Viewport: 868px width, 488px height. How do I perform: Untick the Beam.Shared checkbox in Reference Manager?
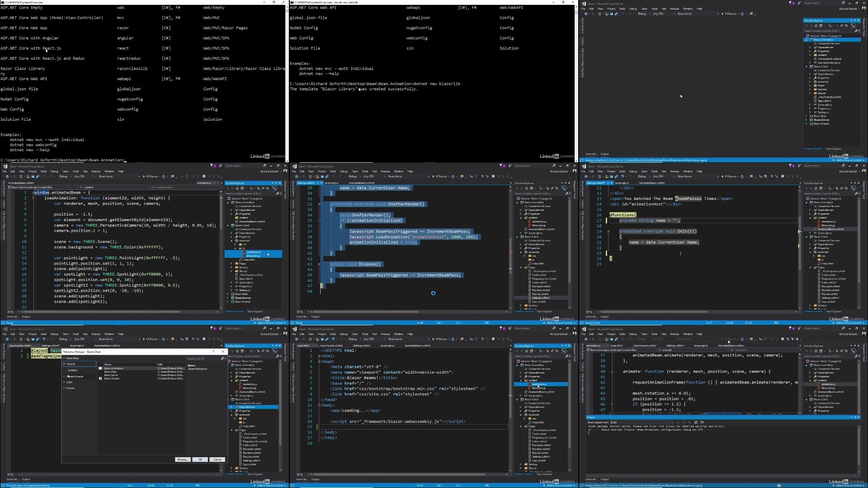(100, 378)
